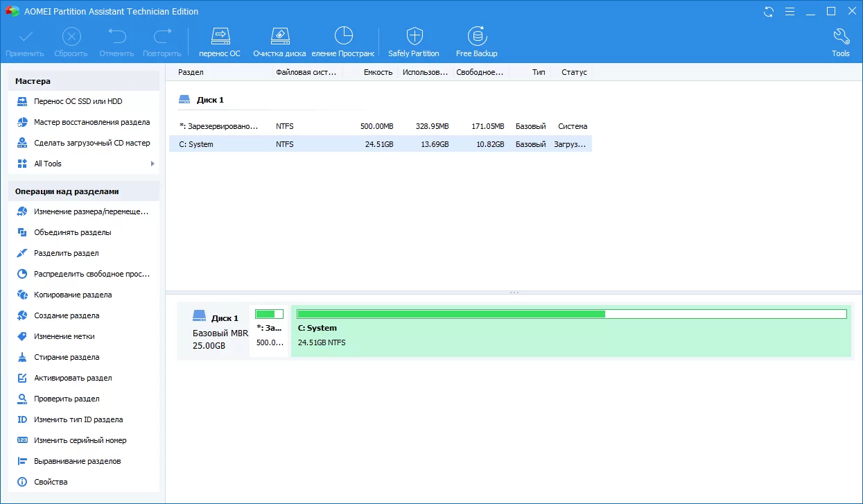
Task: Open Свойства partition properties
Action: coord(84,482)
